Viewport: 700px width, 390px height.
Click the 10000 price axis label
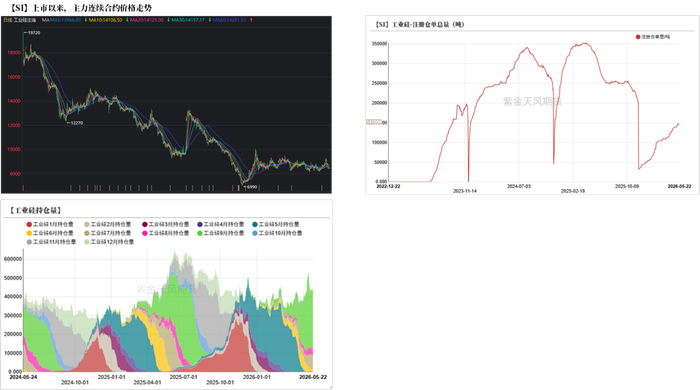(x=14, y=149)
